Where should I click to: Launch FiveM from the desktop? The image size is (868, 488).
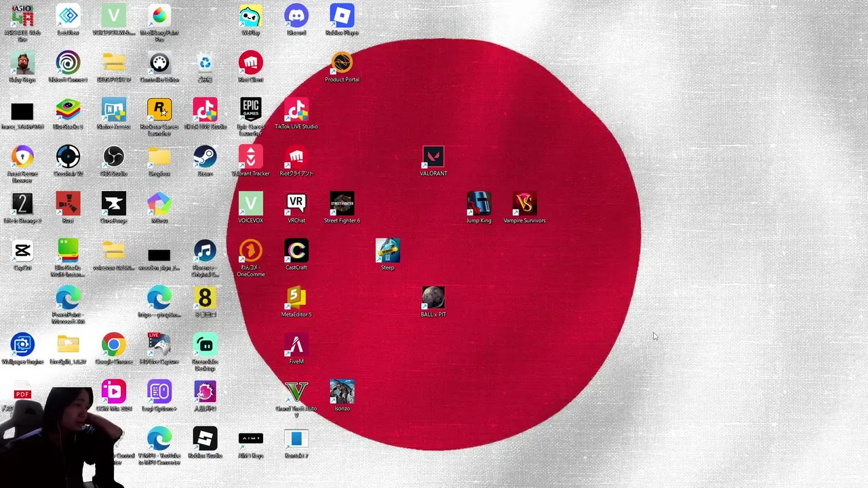296,345
